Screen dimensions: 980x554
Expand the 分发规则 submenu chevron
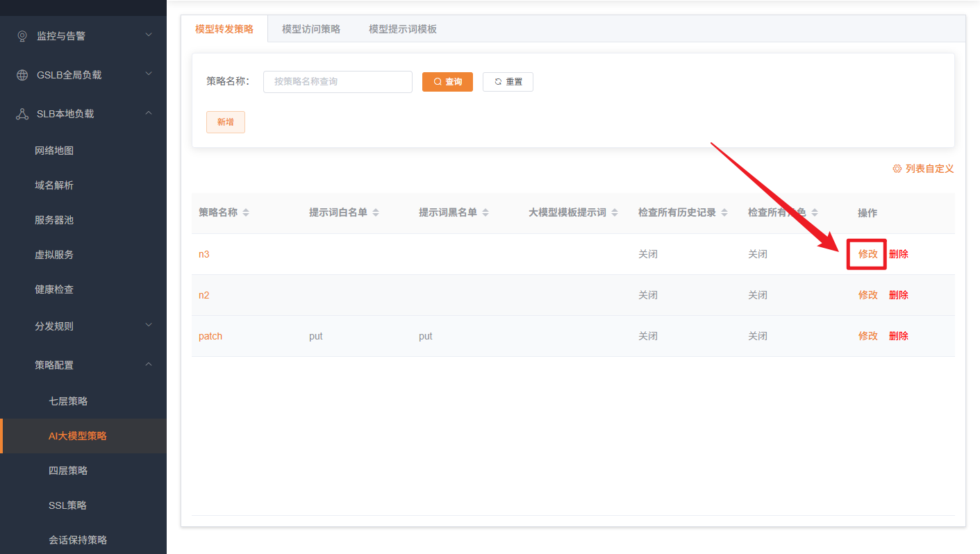pyautogui.click(x=149, y=325)
